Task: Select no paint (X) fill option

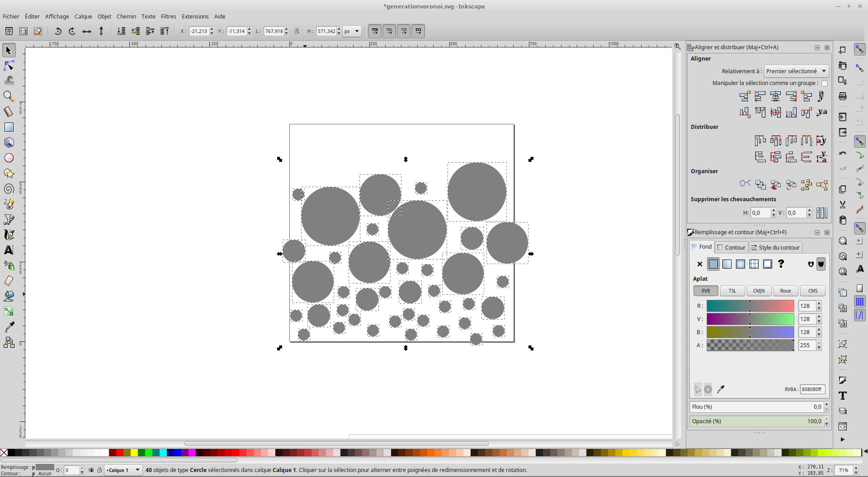Action: pos(700,264)
